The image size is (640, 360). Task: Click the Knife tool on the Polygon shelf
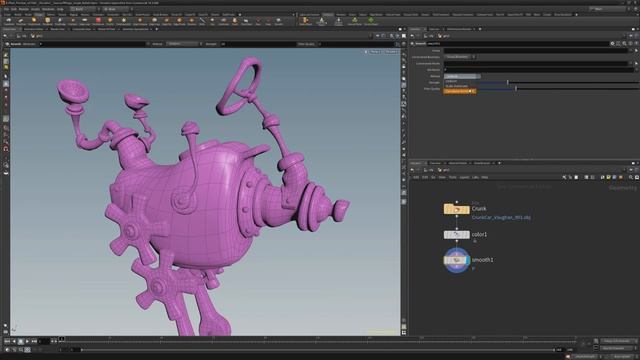pyautogui.click(x=202, y=21)
